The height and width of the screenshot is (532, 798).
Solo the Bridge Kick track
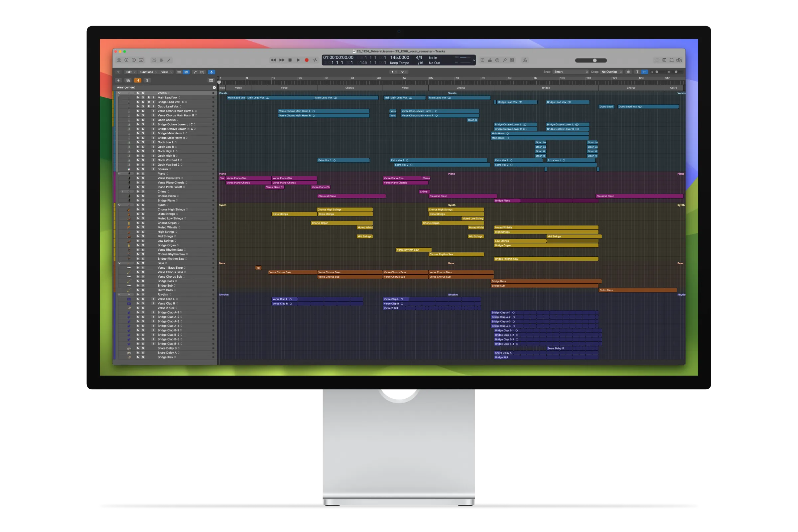[x=143, y=357]
